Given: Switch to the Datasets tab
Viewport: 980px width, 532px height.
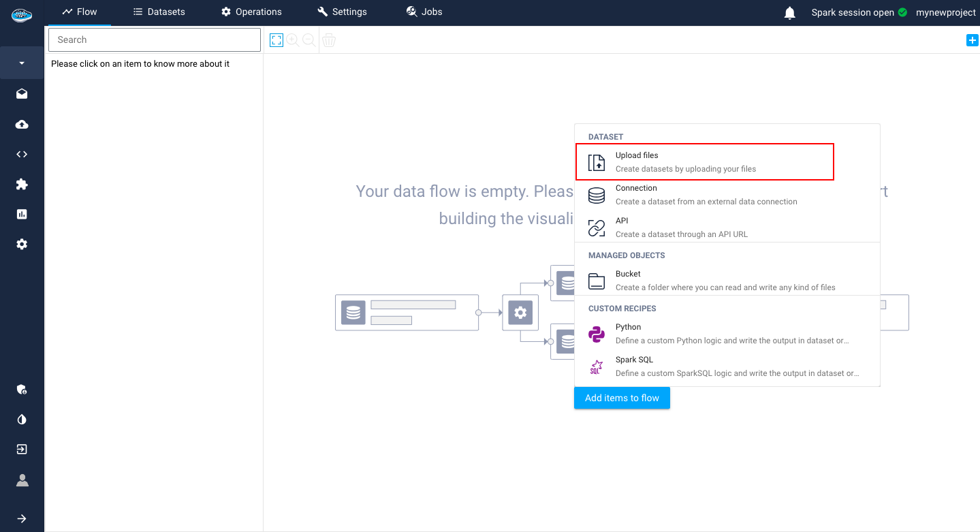Looking at the screenshot, I should coord(160,12).
